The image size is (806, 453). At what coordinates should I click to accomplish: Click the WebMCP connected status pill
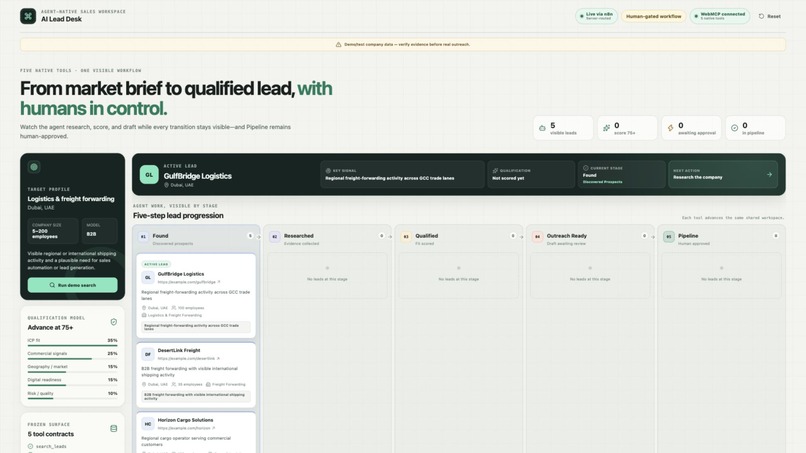tap(720, 16)
